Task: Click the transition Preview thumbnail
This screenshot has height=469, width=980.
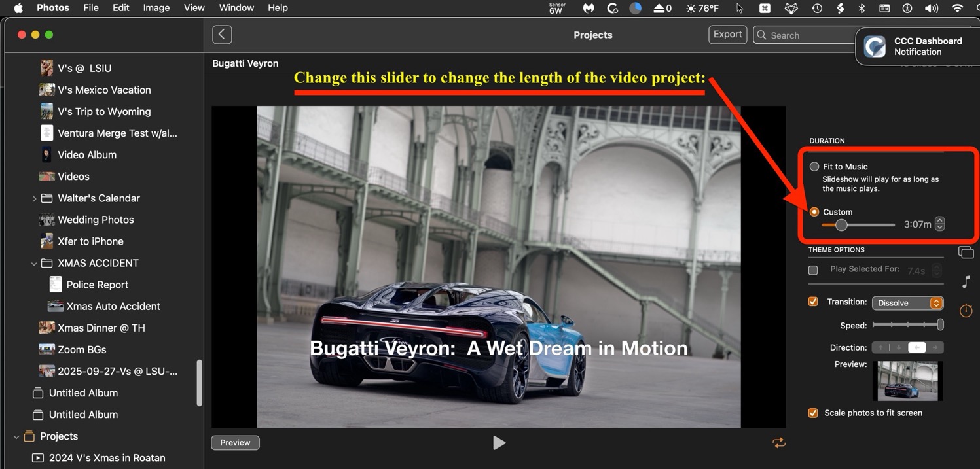Action: (x=908, y=381)
